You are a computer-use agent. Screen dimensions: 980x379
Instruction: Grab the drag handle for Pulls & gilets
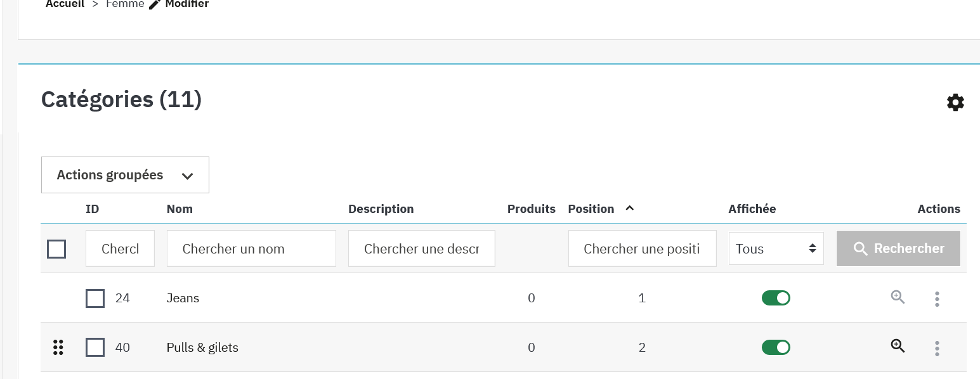coord(58,347)
